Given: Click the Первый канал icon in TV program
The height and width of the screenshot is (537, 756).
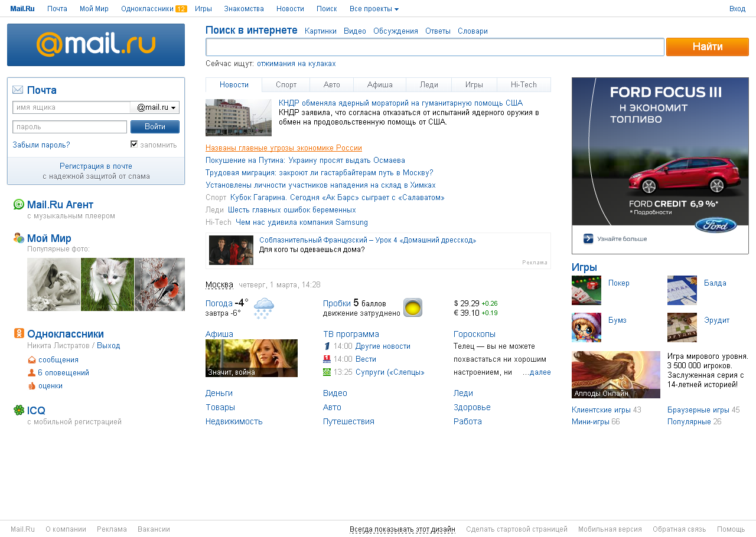Looking at the screenshot, I should click(327, 346).
